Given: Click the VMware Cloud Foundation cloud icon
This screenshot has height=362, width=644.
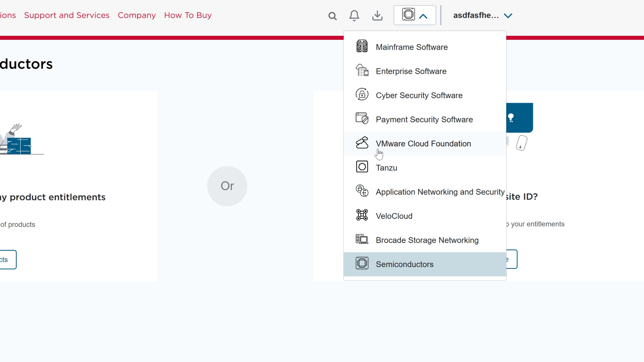Looking at the screenshot, I should [362, 142].
